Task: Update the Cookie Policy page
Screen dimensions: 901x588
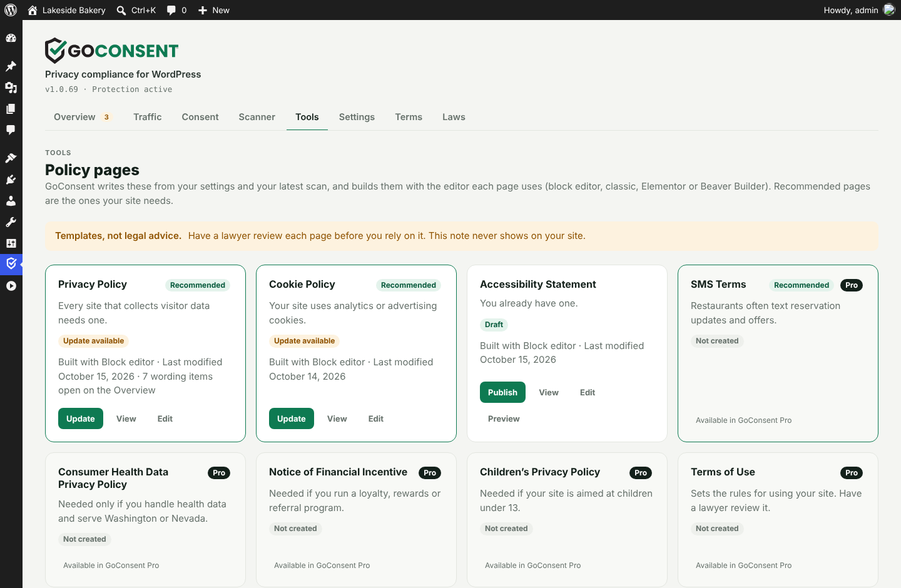Action: 292,418
